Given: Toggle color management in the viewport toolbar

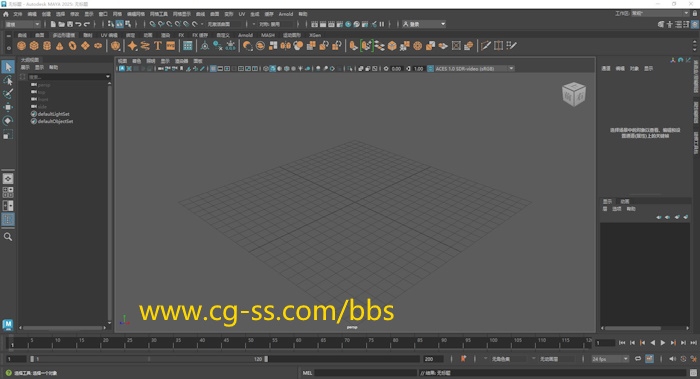Looking at the screenshot, I should [430, 69].
